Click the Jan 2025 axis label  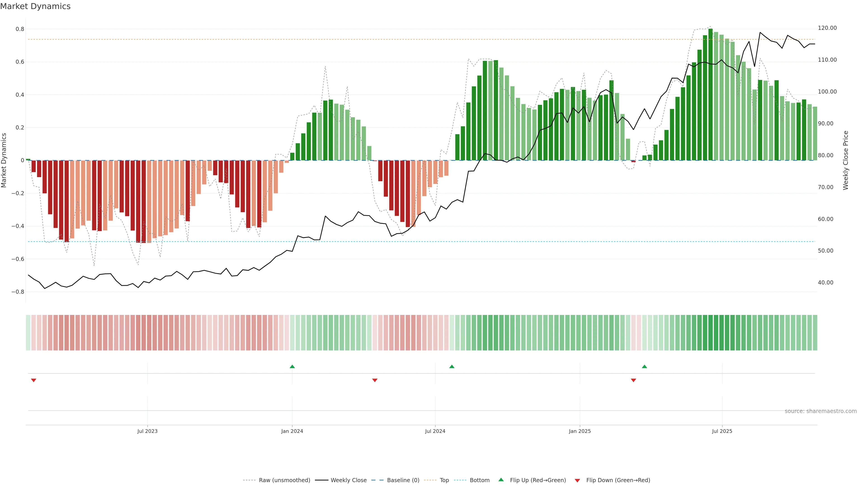tap(580, 431)
